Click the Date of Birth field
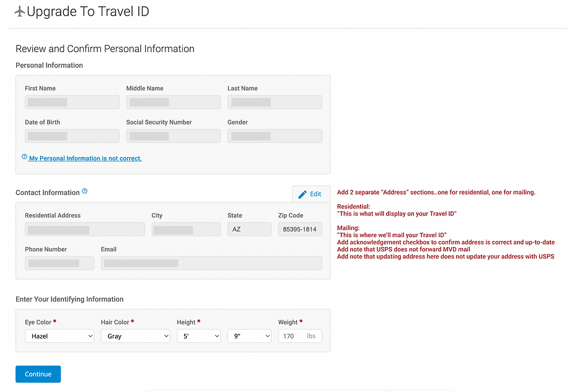Image resolution: width=572 pixels, height=392 pixels. 72,136
